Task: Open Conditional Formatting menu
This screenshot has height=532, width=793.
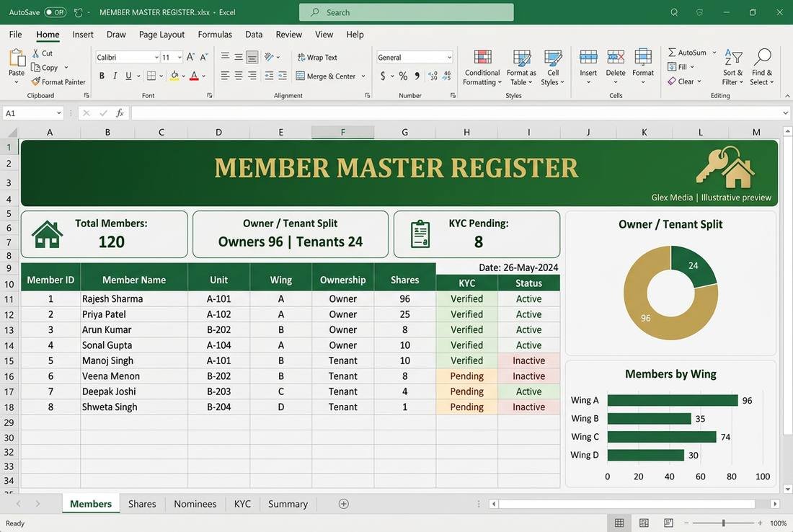Action: (x=482, y=67)
